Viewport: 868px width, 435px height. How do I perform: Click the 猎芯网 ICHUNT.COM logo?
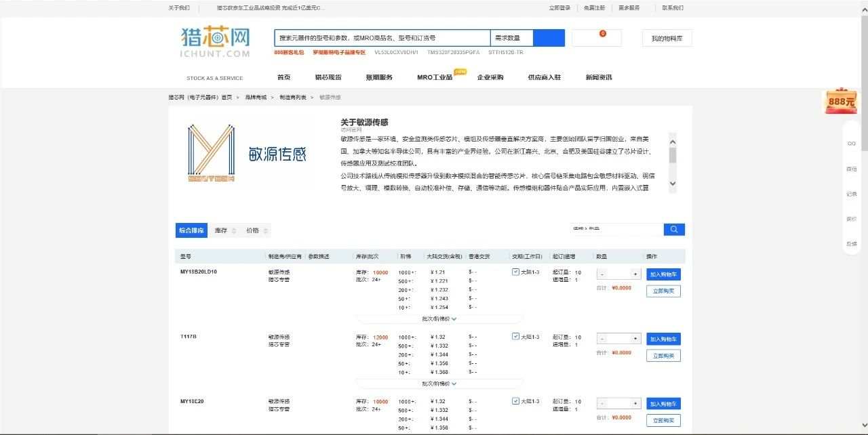click(x=216, y=42)
